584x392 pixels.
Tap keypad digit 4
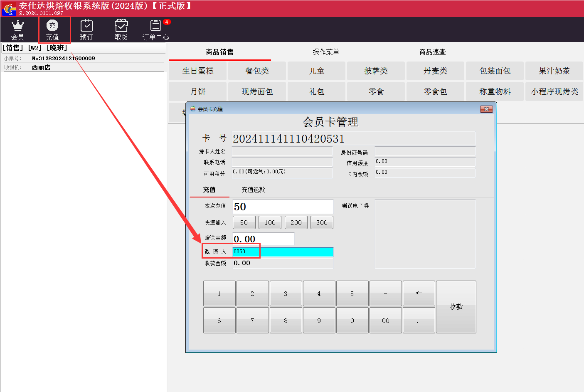pos(319,293)
